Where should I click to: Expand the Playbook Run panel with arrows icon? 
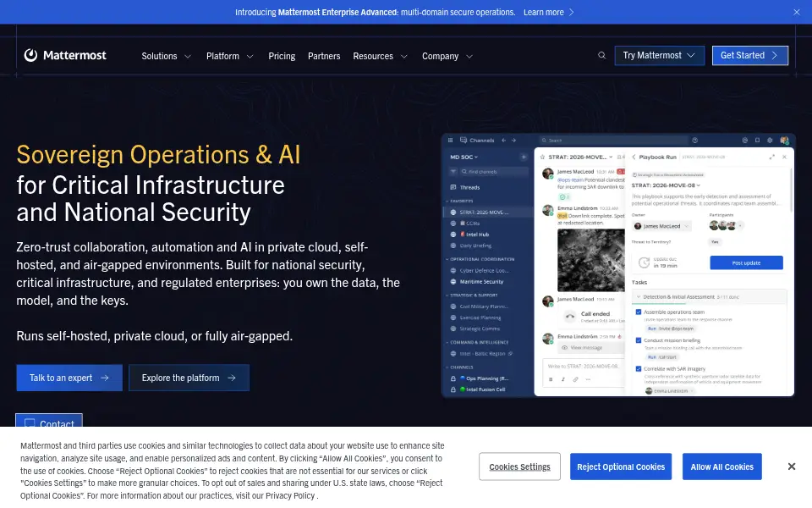pos(771,157)
